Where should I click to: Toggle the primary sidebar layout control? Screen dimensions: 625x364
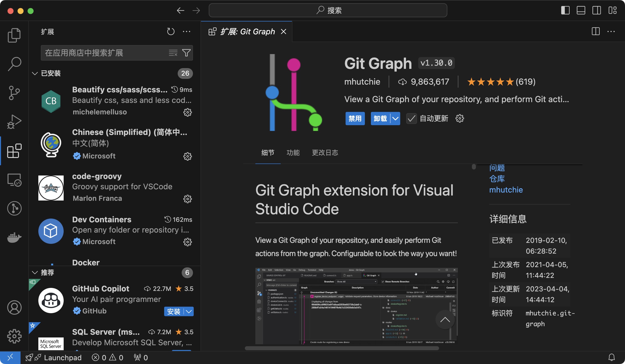[566, 10]
